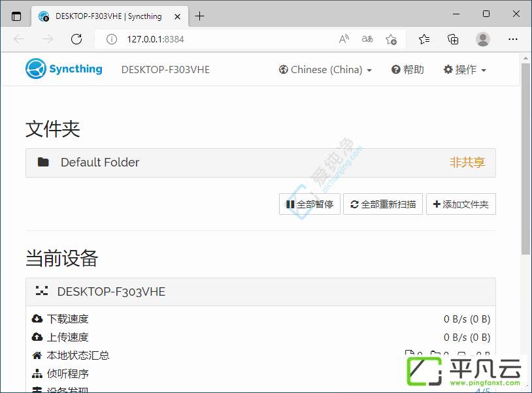Click the 当前设备 section heading
The image size is (532, 393).
coord(61,258)
